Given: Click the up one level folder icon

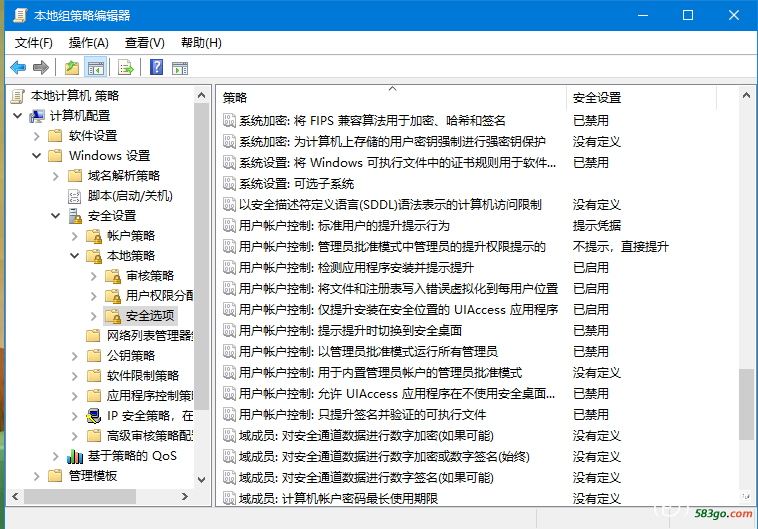Looking at the screenshot, I should pyautogui.click(x=72, y=68).
